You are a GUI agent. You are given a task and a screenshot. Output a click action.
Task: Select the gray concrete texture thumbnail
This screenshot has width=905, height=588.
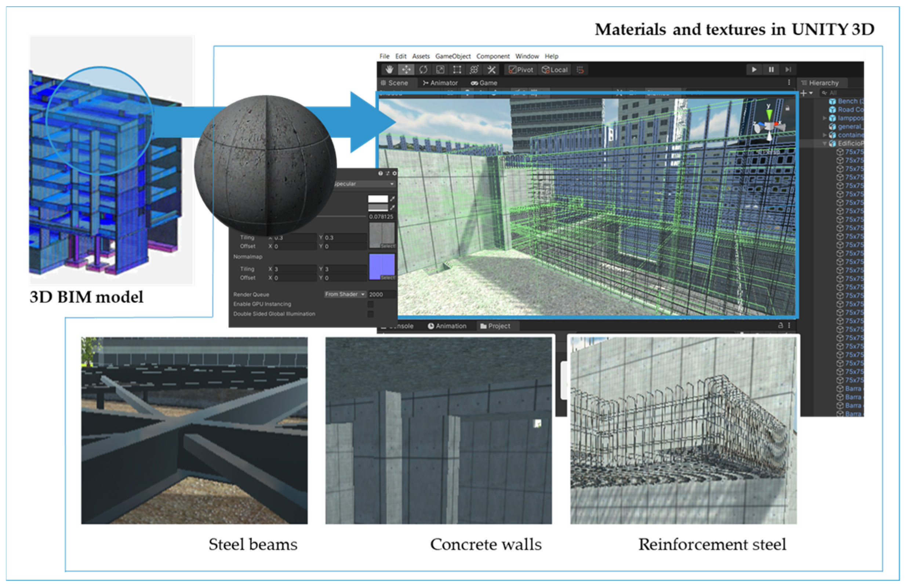pyautogui.click(x=382, y=235)
